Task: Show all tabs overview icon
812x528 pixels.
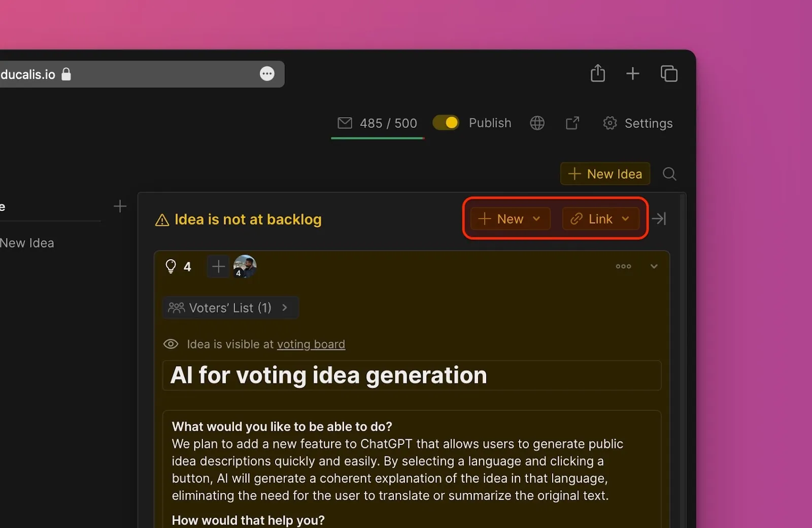Action: pos(669,74)
